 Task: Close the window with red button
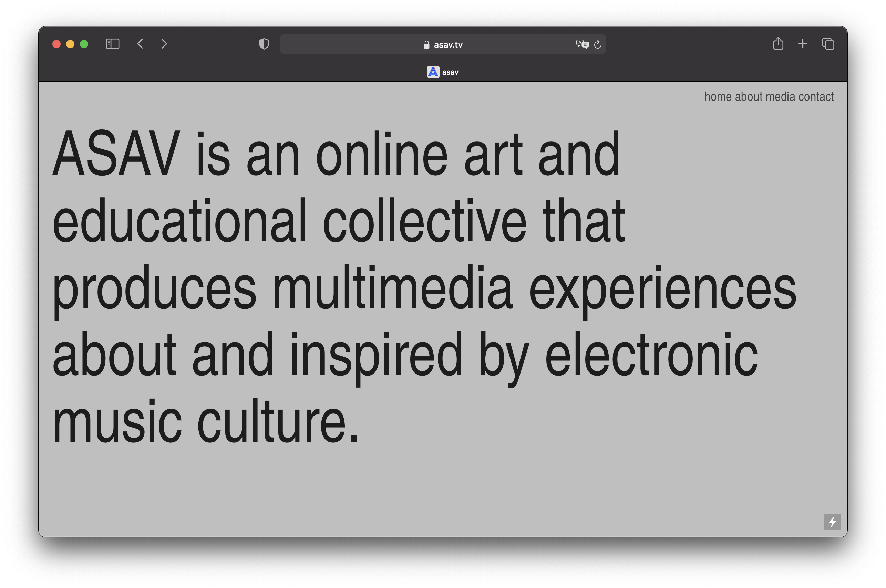click(x=56, y=44)
